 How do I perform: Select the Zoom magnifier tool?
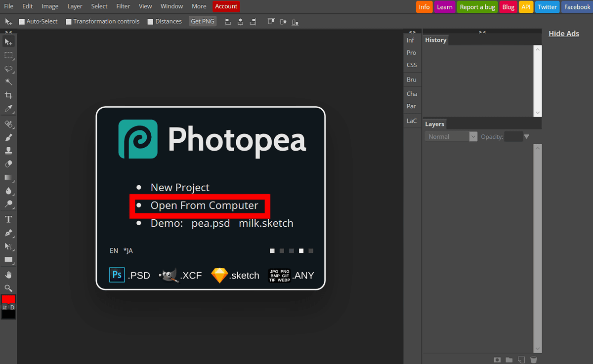tap(8, 288)
